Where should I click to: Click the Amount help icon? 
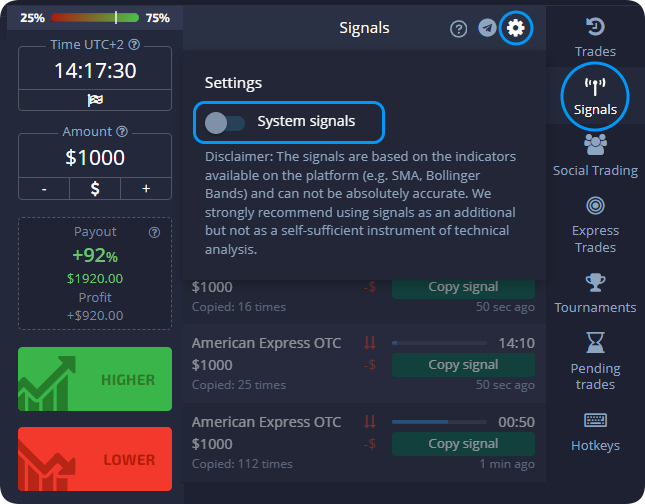point(122,132)
